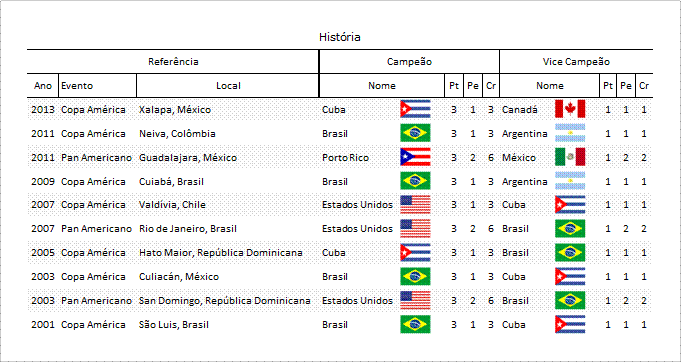Click the United States flag in the Valdívia row

(x=415, y=205)
